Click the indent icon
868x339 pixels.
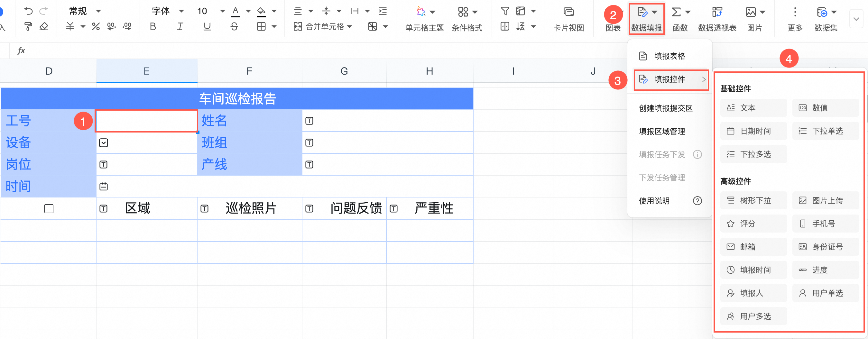[x=383, y=11]
